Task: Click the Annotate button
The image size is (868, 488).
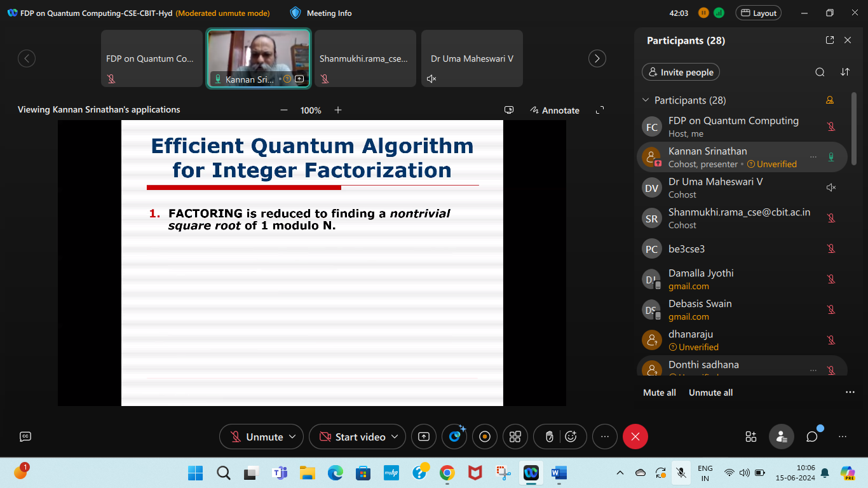Action: pos(555,110)
